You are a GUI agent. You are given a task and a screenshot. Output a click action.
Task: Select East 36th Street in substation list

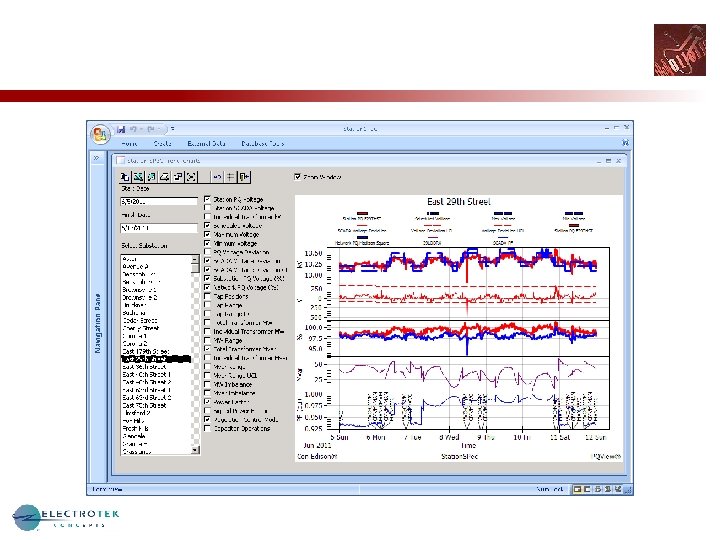[x=156, y=367]
